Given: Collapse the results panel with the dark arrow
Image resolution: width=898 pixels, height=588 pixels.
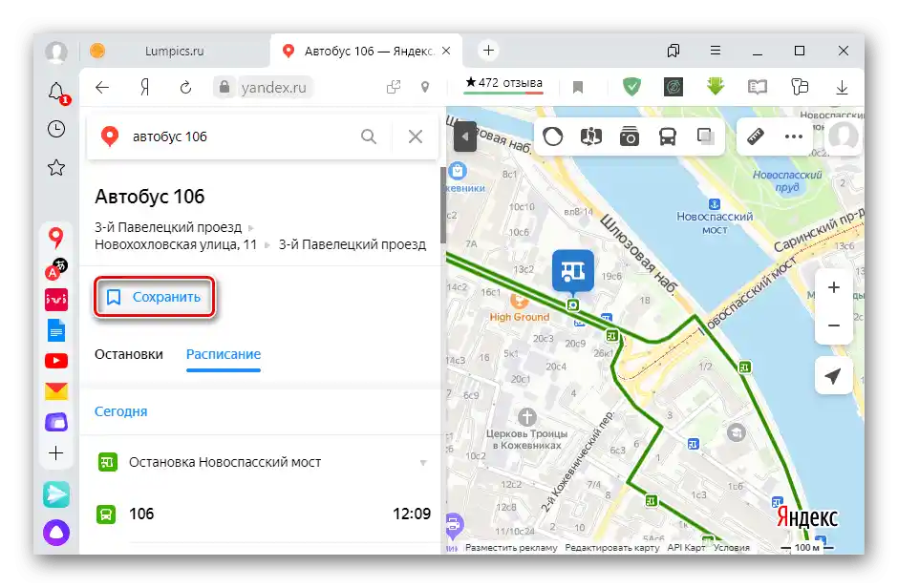Looking at the screenshot, I should coord(464,136).
